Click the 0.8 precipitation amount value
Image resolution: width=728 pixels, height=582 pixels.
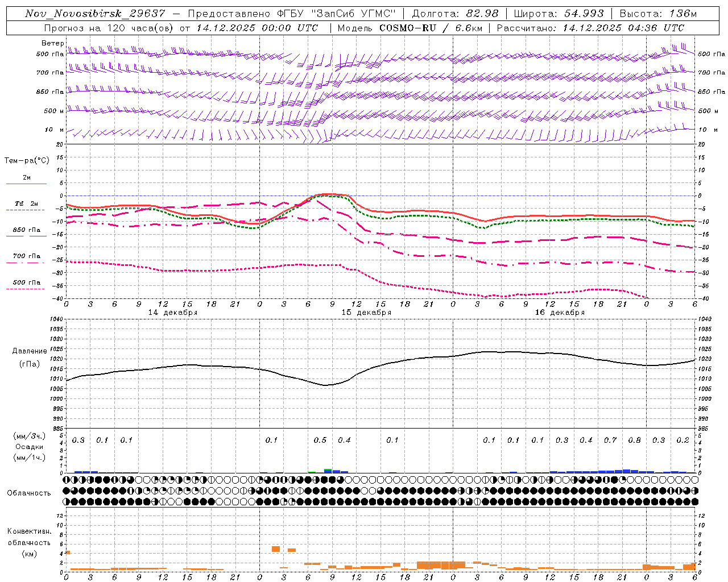pyautogui.click(x=634, y=440)
